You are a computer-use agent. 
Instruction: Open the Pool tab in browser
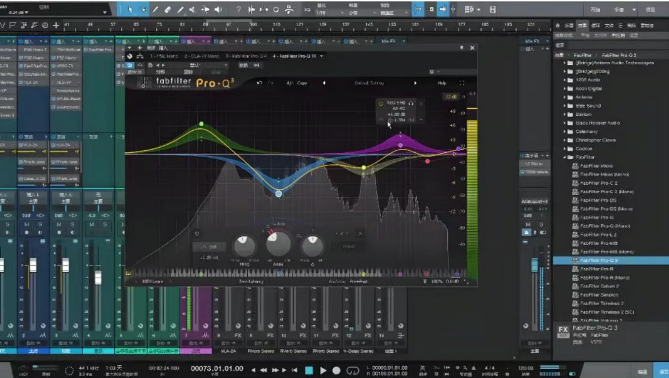click(647, 26)
